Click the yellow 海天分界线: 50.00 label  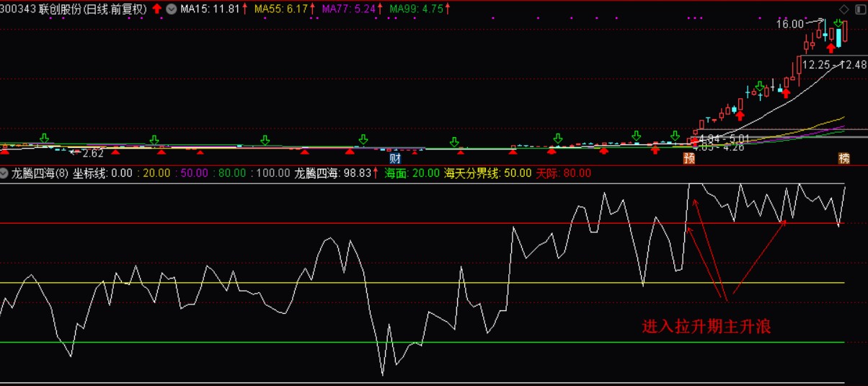(x=488, y=174)
